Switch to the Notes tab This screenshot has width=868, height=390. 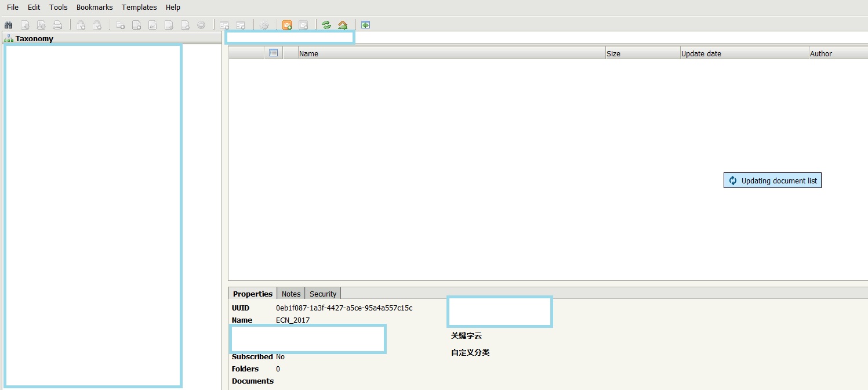(291, 294)
